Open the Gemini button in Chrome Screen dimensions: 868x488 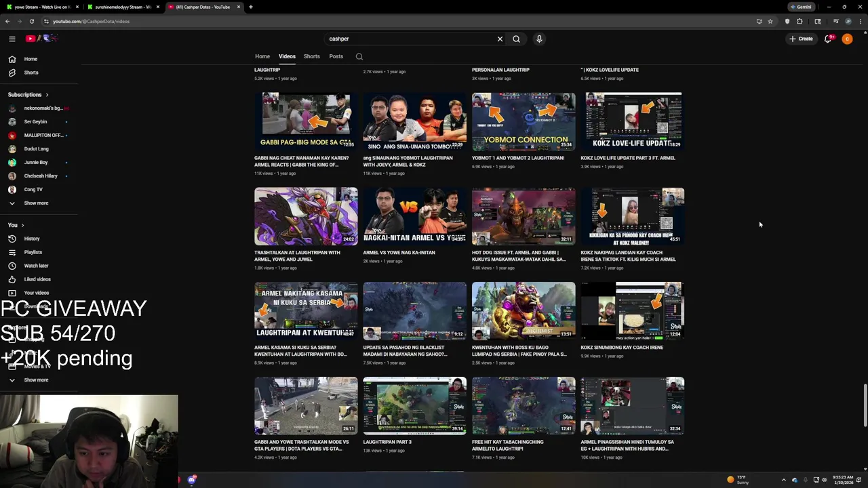[x=801, y=7]
